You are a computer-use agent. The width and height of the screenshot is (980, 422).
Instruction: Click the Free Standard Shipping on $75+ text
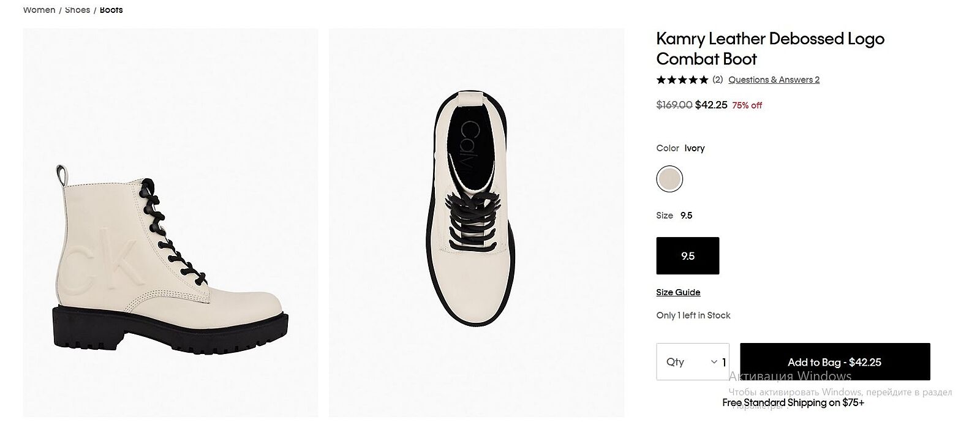[x=793, y=402]
